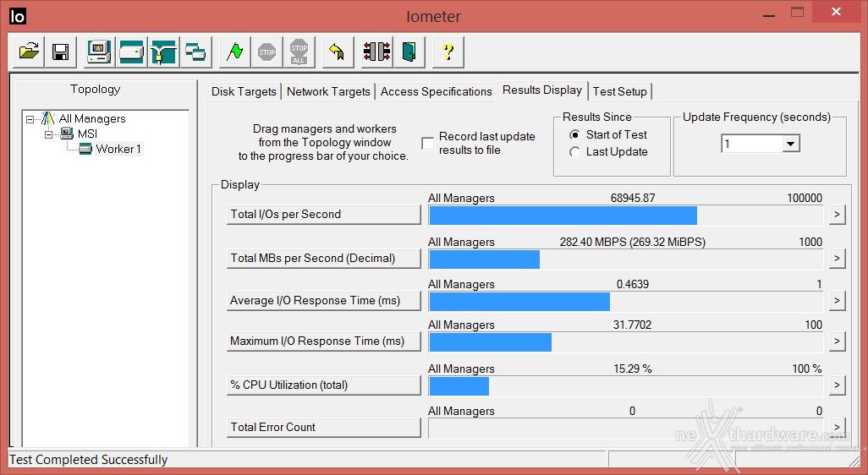Start tests with the green flag
Viewport: 868px width, 475px height.
(x=234, y=52)
